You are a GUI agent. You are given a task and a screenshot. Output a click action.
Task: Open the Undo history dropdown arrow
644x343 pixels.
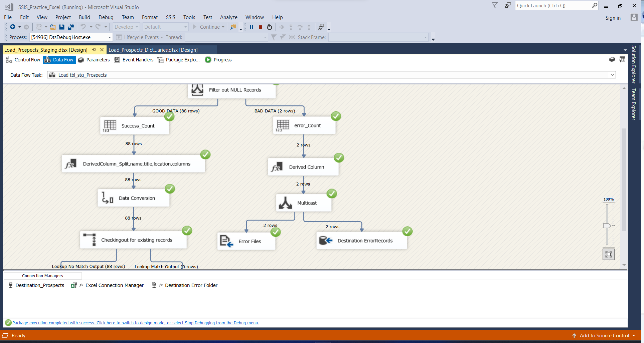pos(91,27)
